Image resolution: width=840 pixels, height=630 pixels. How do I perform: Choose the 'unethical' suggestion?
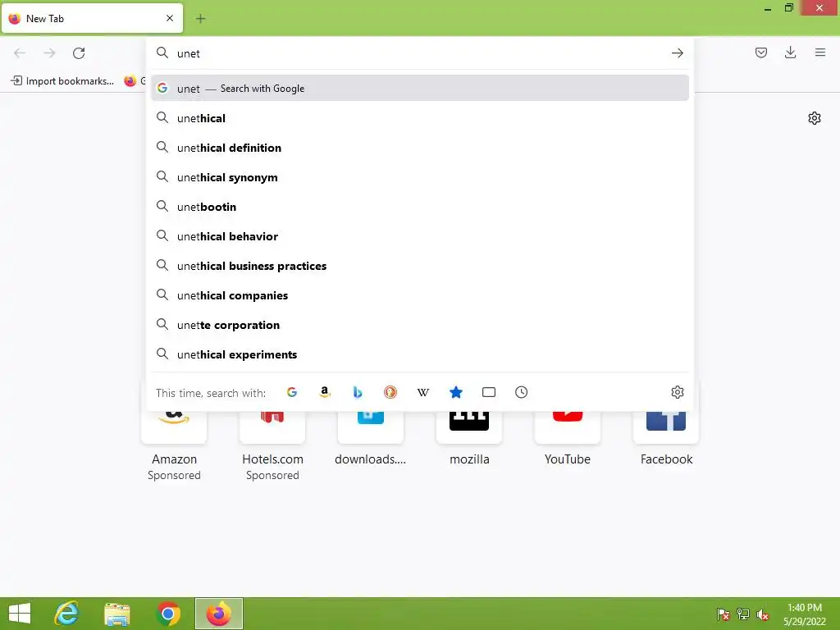(420, 118)
